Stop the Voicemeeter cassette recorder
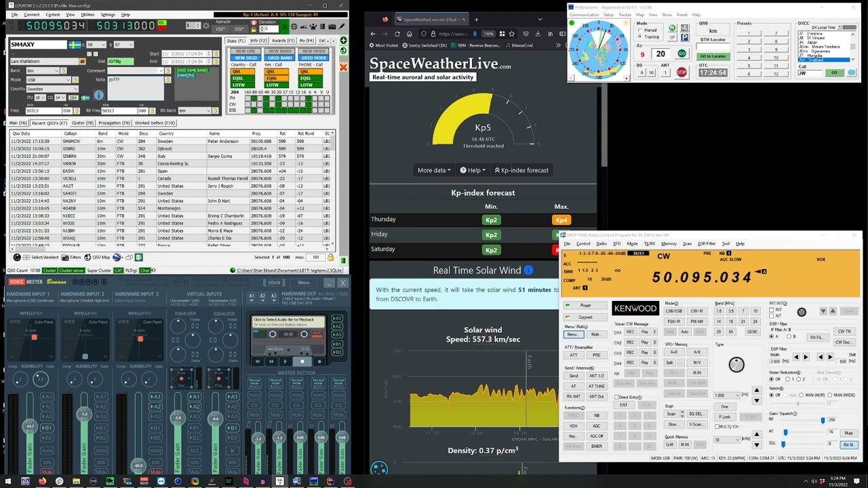This screenshot has width=868, height=488. click(302, 361)
